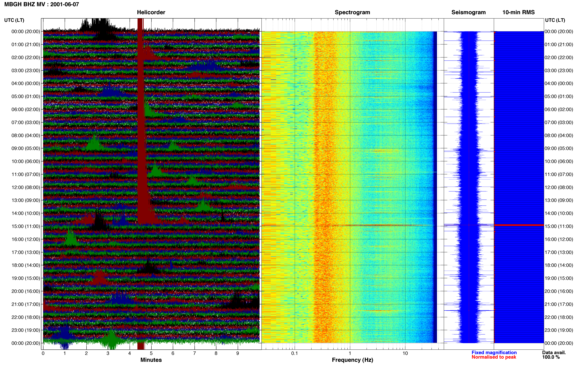The height and width of the screenshot is (368, 588).
Task: Click the right 23:00 (19:00) time label
Action: (x=559, y=330)
